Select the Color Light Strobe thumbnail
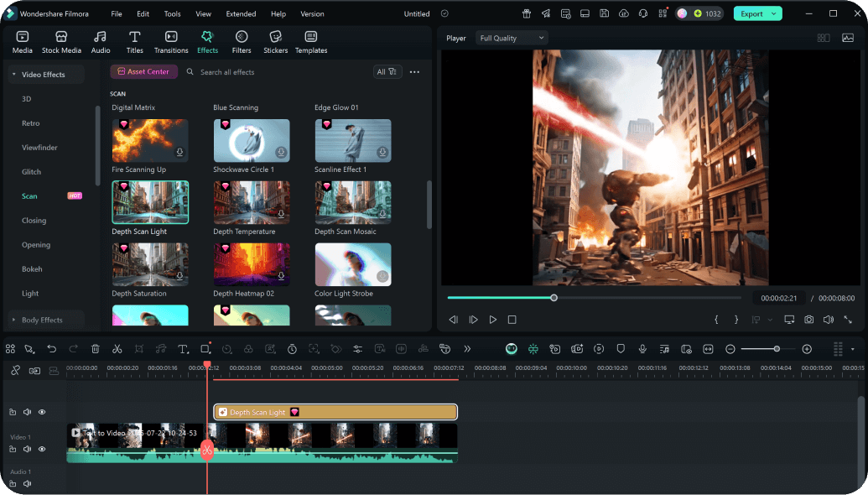This screenshot has height=495, width=868. point(352,264)
